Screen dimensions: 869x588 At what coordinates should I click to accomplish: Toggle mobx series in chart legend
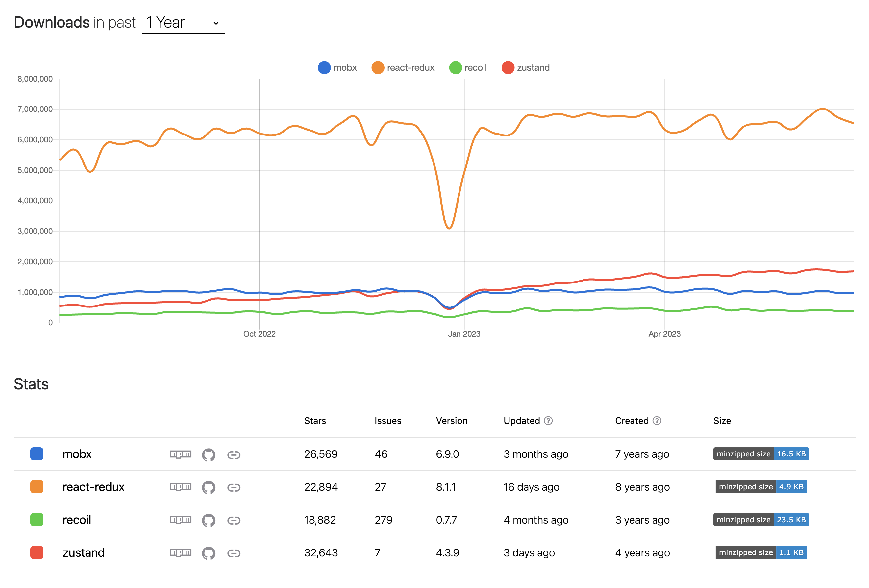[x=337, y=68]
